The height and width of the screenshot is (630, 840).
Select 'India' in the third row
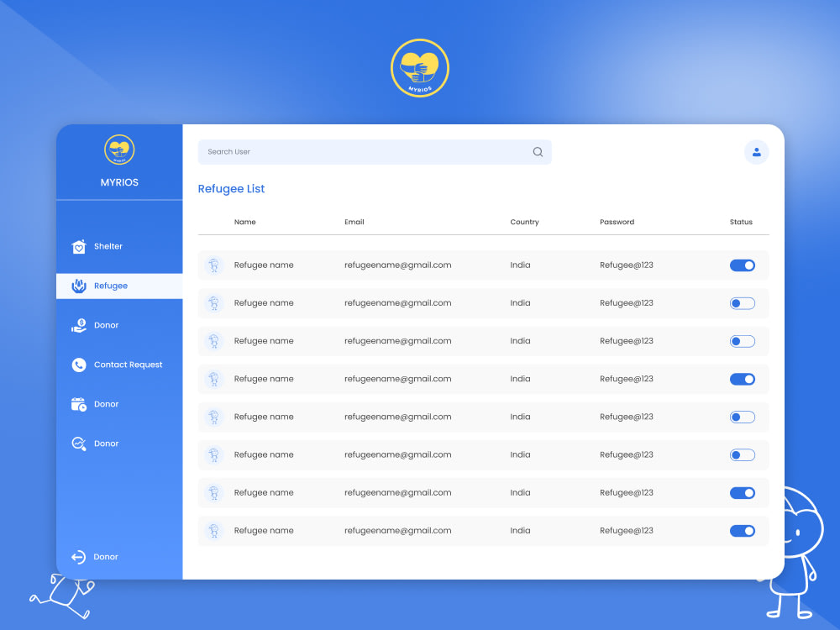520,341
